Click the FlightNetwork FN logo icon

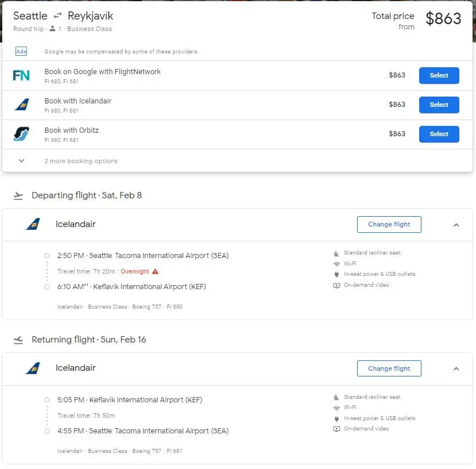tap(21, 75)
